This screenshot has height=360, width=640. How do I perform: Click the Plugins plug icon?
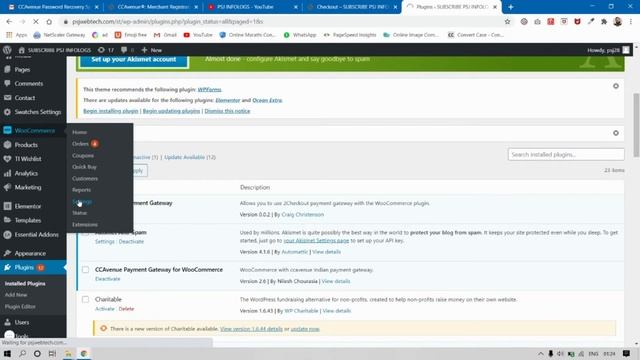click(x=7, y=267)
